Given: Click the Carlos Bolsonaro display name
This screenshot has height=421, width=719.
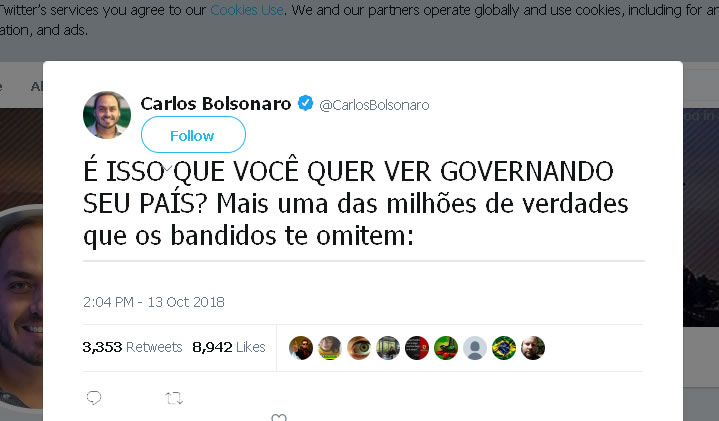Looking at the screenshot, I should coord(216,104).
